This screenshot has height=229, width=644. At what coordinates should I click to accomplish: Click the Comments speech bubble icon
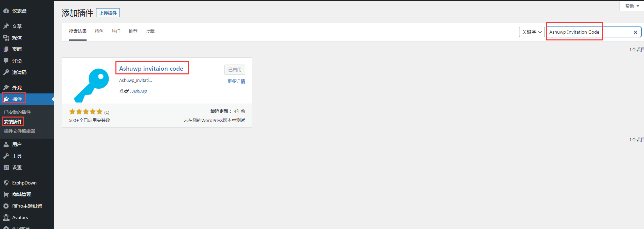[x=6, y=61]
